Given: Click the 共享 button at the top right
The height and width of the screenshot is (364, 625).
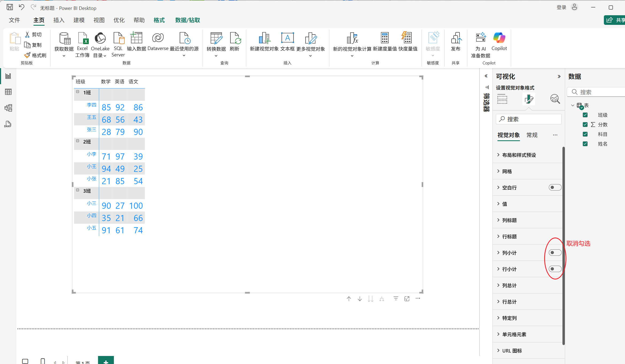Looking at the screenshot, I should (615, 20).
